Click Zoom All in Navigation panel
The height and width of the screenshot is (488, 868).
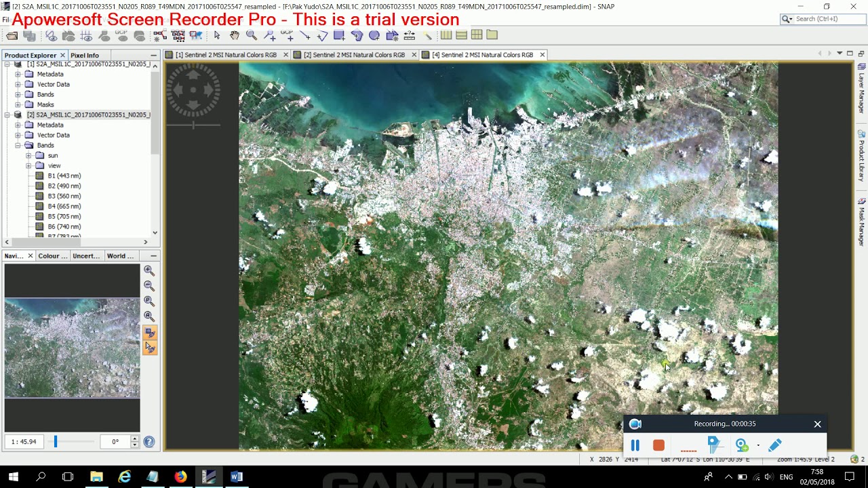[x=149, y=317]
